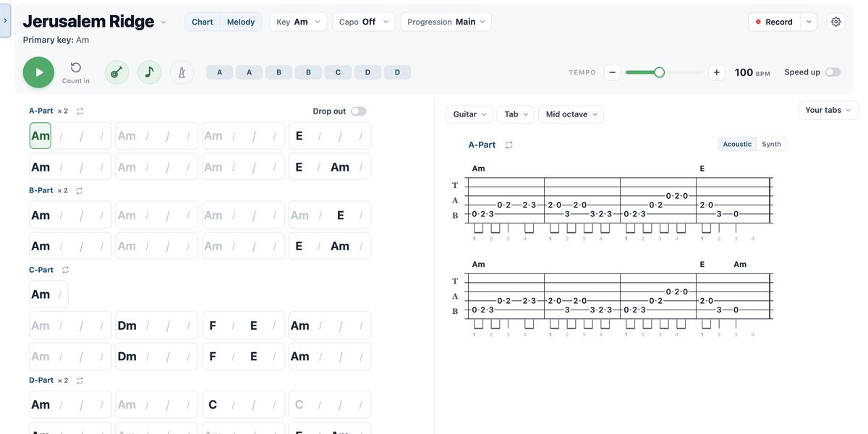This screenshot has width=868, height=434.
Task: Select the Synth sound option
Action: coord(772,144)
